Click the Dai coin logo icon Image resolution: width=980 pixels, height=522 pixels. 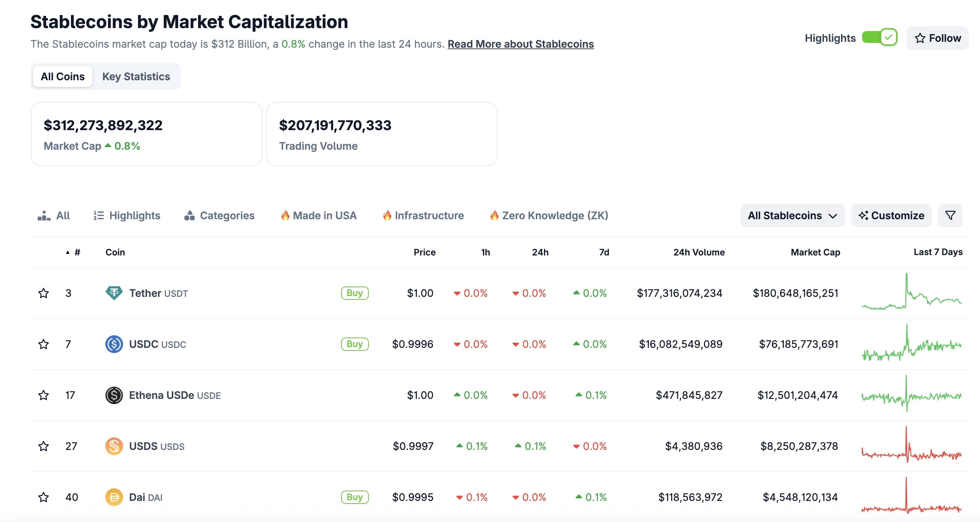pyautogui.click(x=114, y=497)
